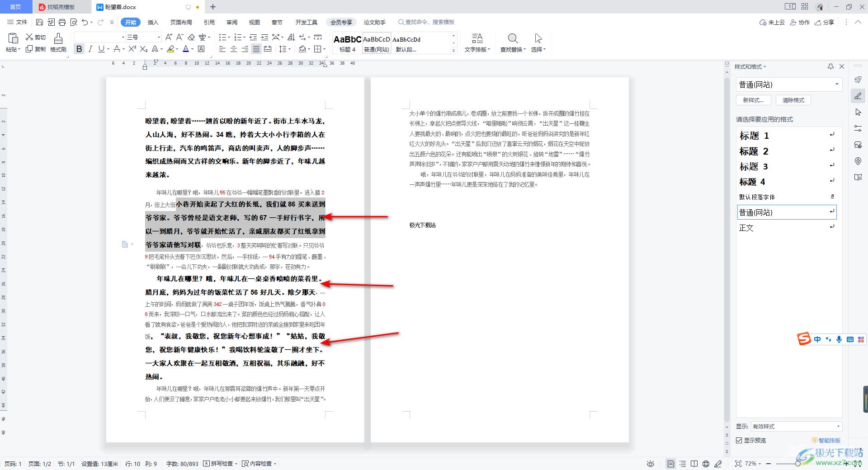Click the Clear Format button
The image size is (868, 470).
tap(793, 100)
